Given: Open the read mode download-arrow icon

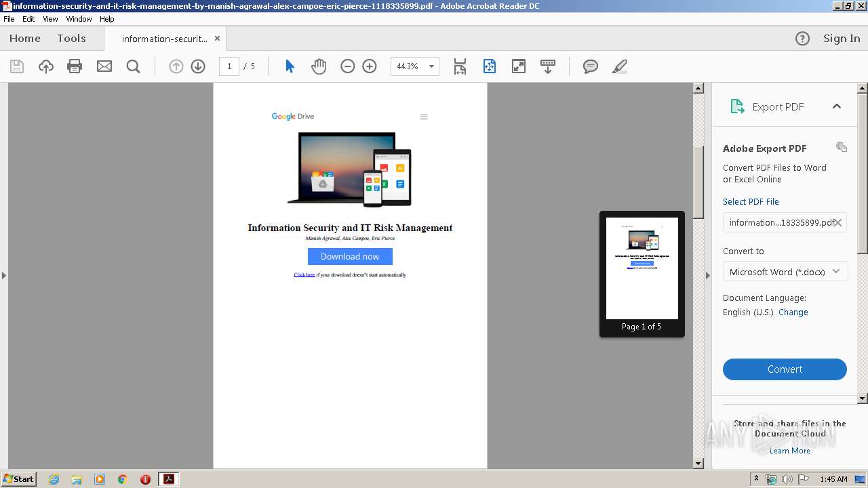Looking at the screenshot, I should click(x=548, y=66).
